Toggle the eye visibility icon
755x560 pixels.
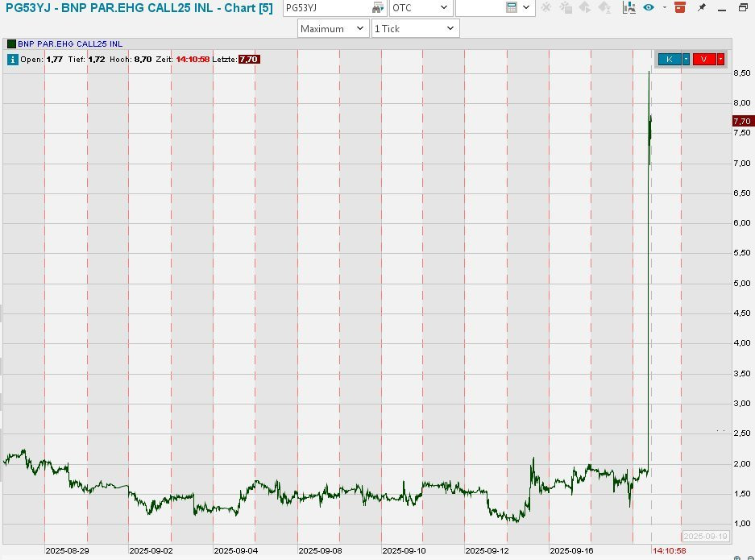[648, 8]
